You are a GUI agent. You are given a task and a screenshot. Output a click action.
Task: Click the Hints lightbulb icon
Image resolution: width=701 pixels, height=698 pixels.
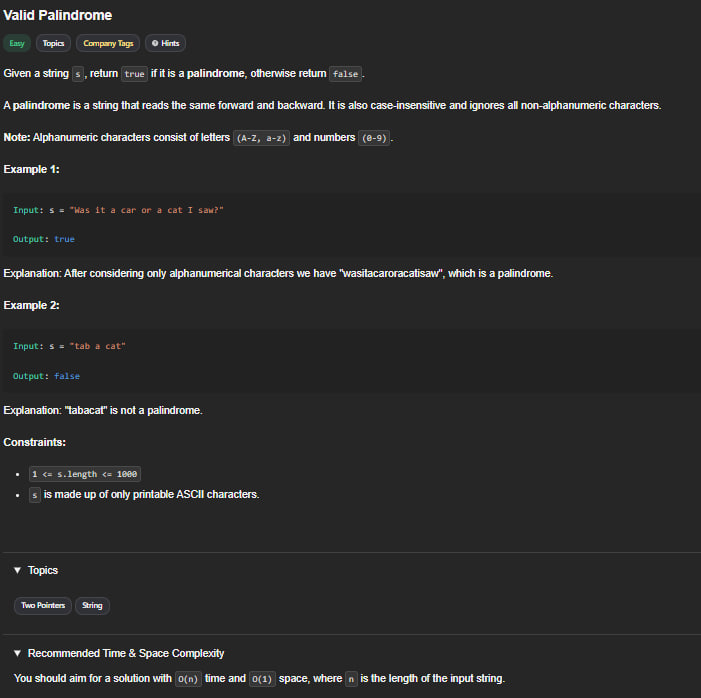pyautogui.click(x=155, y=43)
